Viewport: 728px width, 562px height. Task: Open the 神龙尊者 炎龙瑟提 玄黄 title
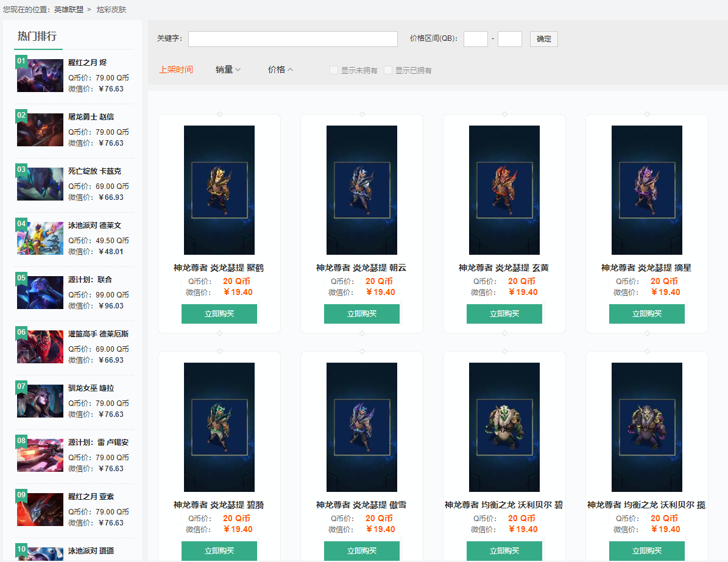click(x=504, y=268)
